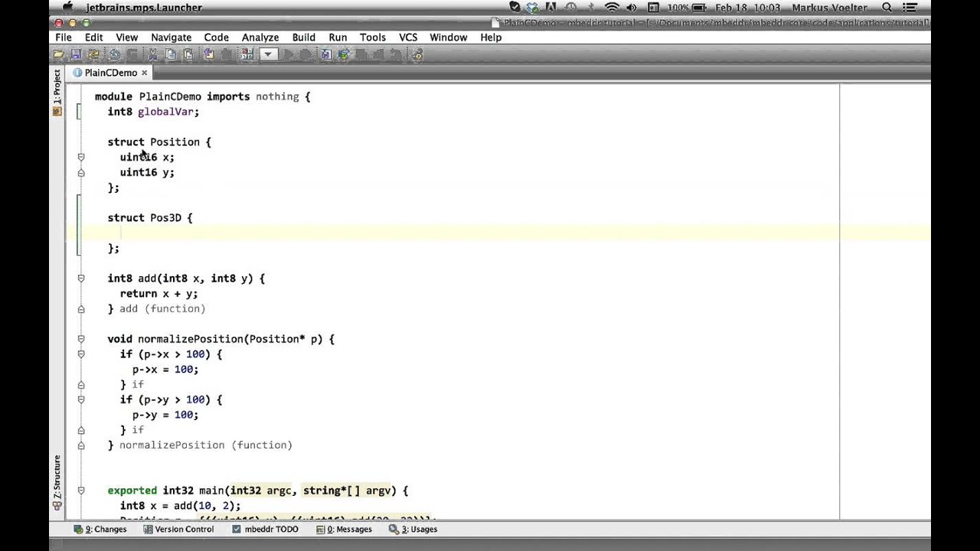Click the Synchronize toolbar icon
This screenshot has width=980, height=551.
(x=93, y=54)
